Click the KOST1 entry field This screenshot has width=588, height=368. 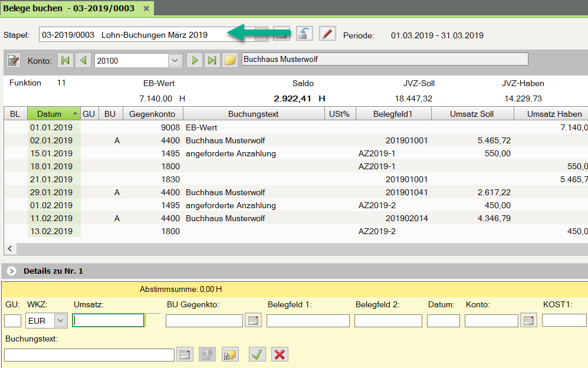[564, 321]
